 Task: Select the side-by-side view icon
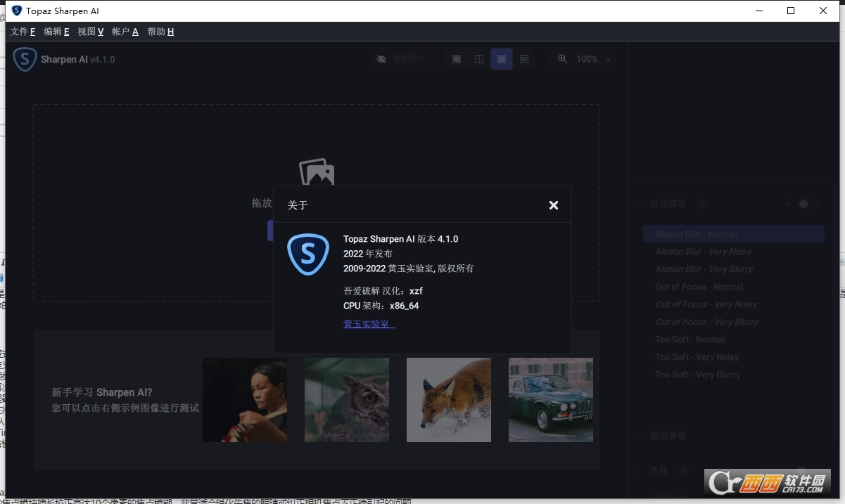pos(502,59)
